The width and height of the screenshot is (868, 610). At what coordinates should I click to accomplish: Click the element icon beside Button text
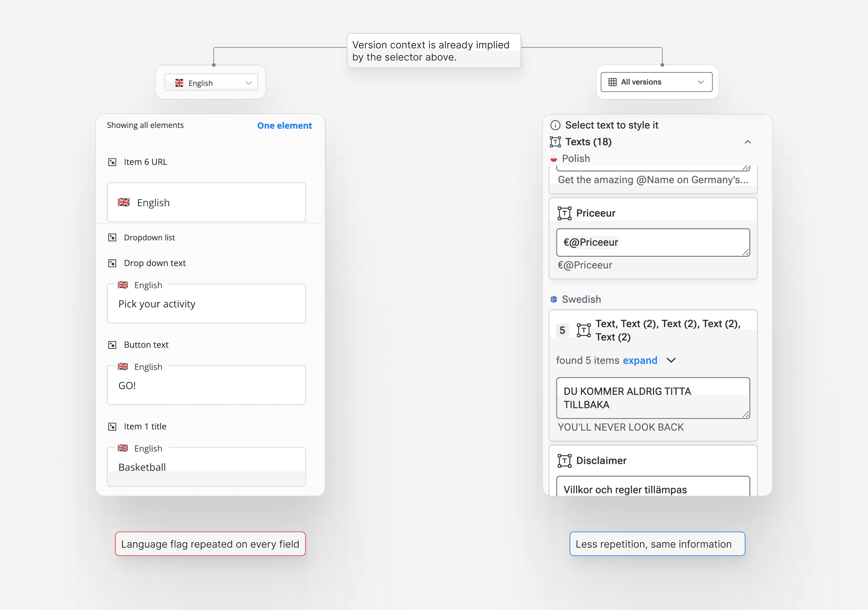pyautogui.click(x=112, y=345)
